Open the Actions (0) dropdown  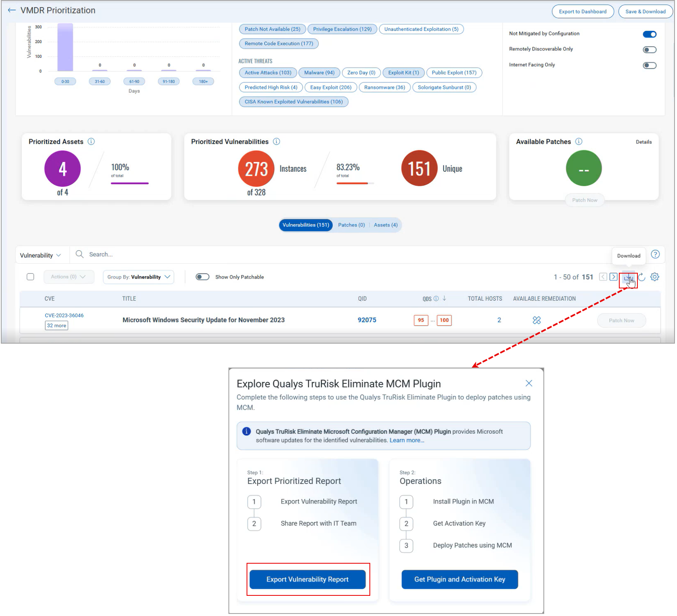pyautogui.click(x=68, y=277)
